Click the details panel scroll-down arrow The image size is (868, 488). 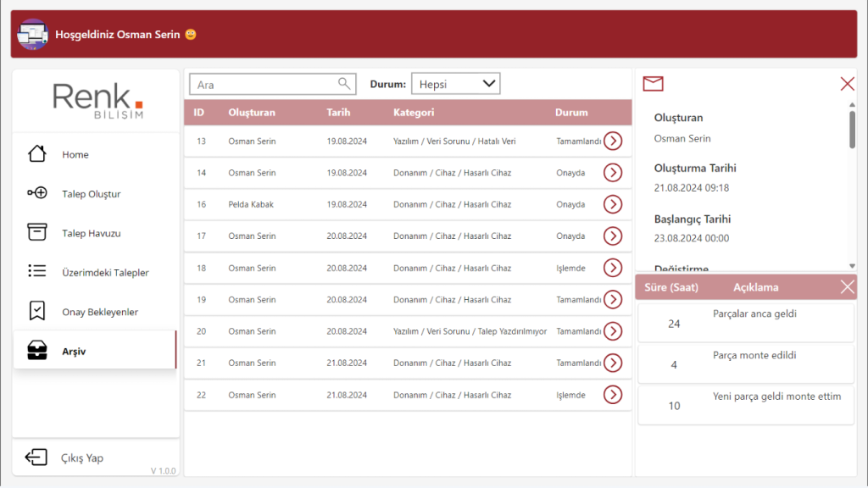(x=852, y=266)
